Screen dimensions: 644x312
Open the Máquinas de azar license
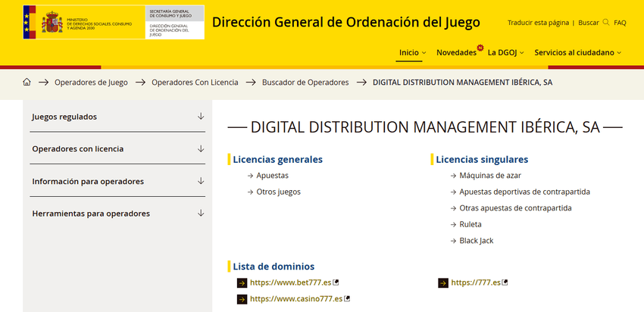490,175
